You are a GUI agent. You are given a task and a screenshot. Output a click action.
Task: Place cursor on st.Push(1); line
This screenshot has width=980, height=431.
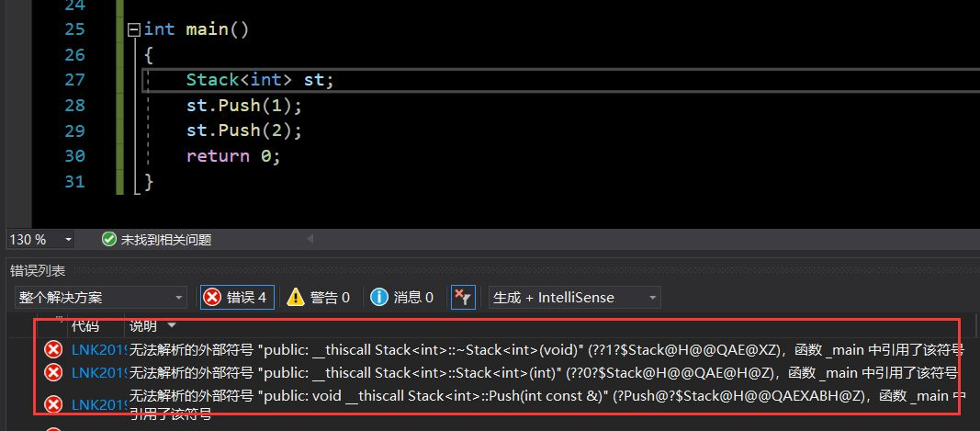click(243, 106)
